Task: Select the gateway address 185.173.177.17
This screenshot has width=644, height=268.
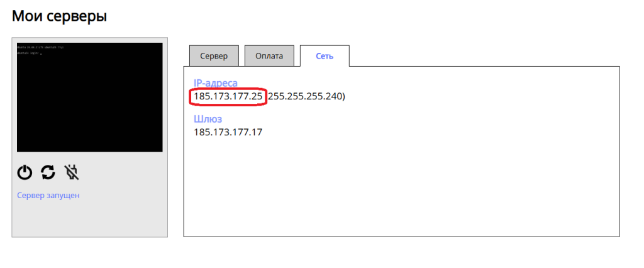Action: tap(228, 132)
